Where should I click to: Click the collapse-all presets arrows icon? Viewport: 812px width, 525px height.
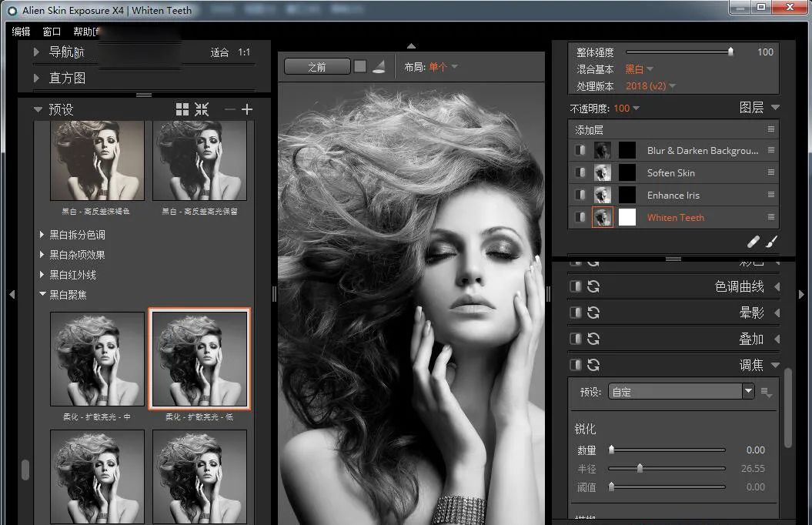click(202, 109)
